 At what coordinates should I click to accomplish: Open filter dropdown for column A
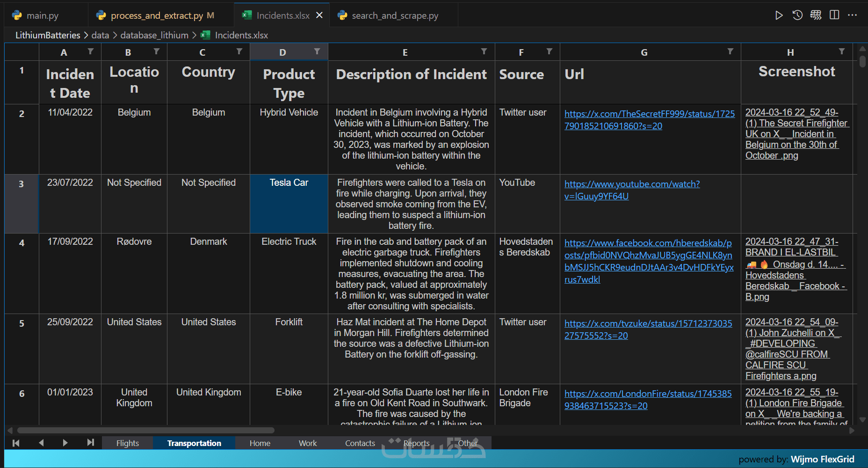click(91, 51)
